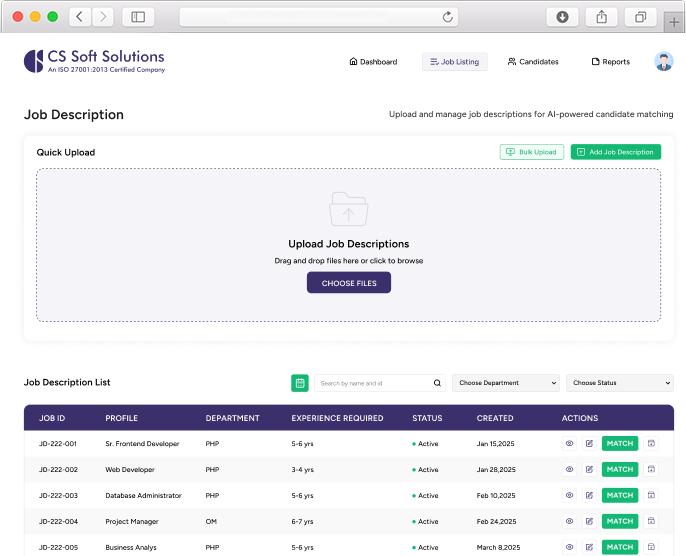
Task: Open the edit icon for JD-222-003
Action: pos(589,495)
